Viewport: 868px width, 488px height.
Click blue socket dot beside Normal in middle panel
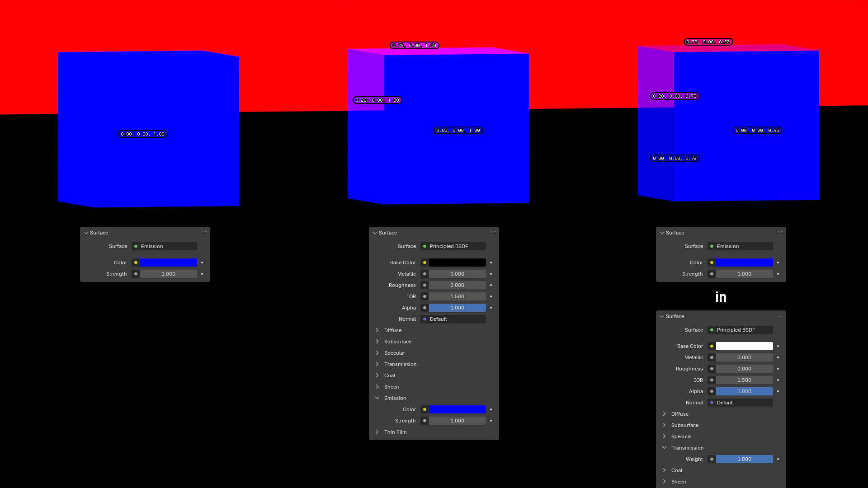pos(425,319)
